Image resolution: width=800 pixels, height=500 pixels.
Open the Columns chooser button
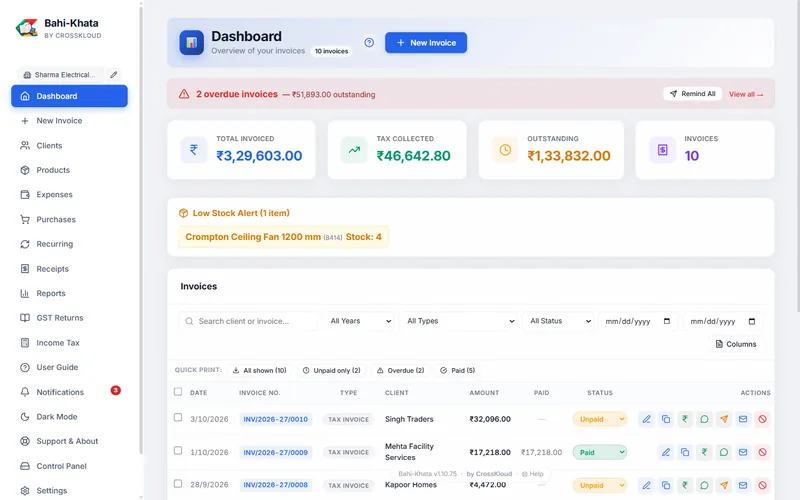pyautogui.click(x=736, y=344)
